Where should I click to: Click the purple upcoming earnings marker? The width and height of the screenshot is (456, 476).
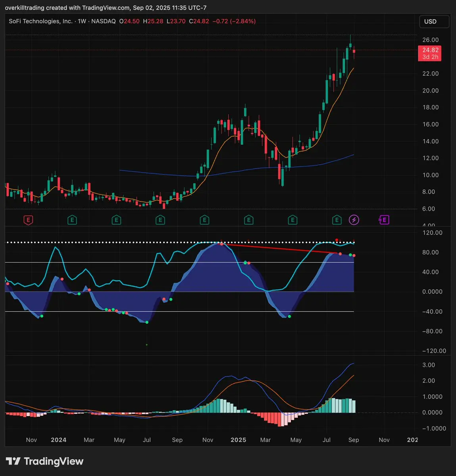384,220
